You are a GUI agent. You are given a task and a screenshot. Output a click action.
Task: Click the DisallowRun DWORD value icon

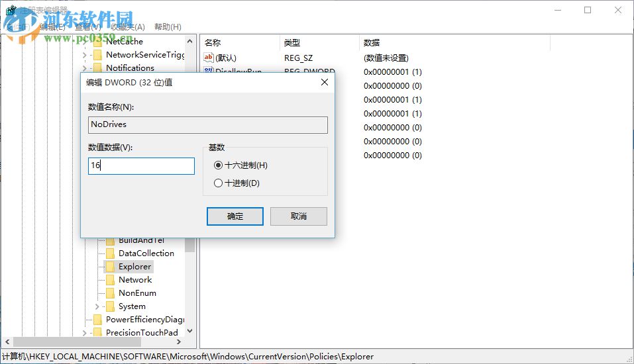point(208,70)
